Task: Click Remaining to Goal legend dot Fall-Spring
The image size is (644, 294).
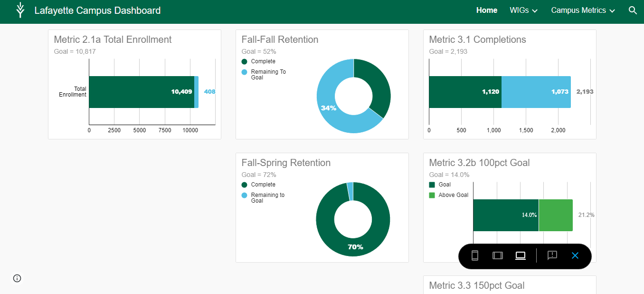Action: pos(245,195)
